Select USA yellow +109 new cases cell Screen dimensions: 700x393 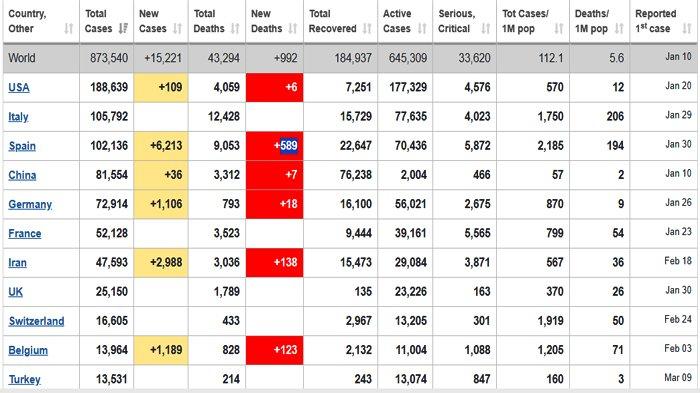click(161, 88)
